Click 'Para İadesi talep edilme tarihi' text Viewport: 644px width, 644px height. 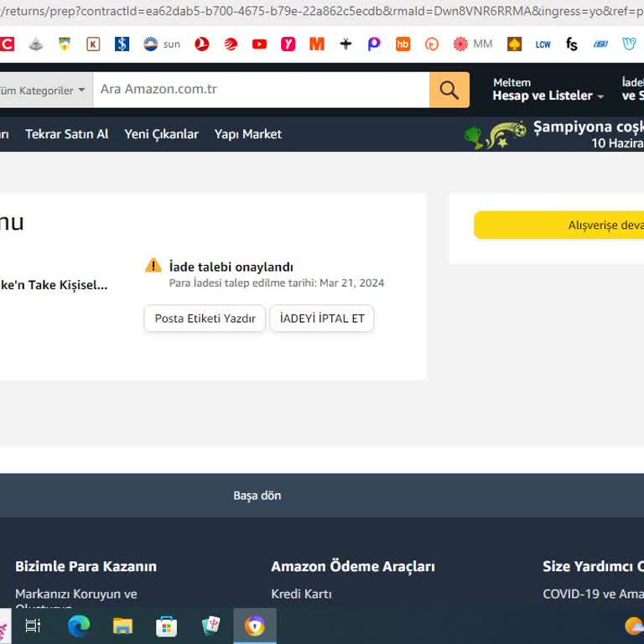click(277, 283)
